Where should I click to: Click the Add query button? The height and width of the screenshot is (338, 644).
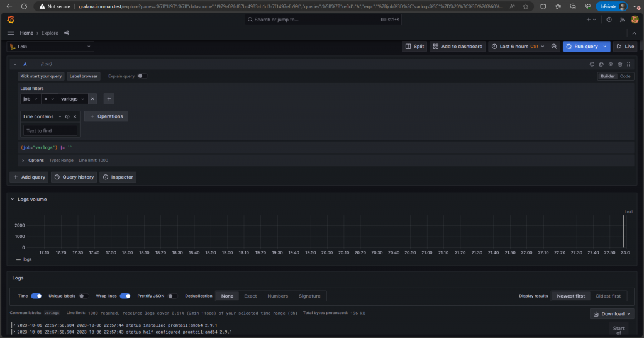click(x=29, y=177)
